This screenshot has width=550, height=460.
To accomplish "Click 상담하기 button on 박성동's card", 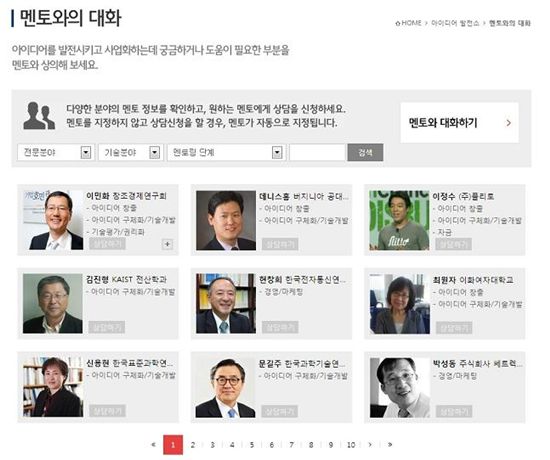I will 454,411.
